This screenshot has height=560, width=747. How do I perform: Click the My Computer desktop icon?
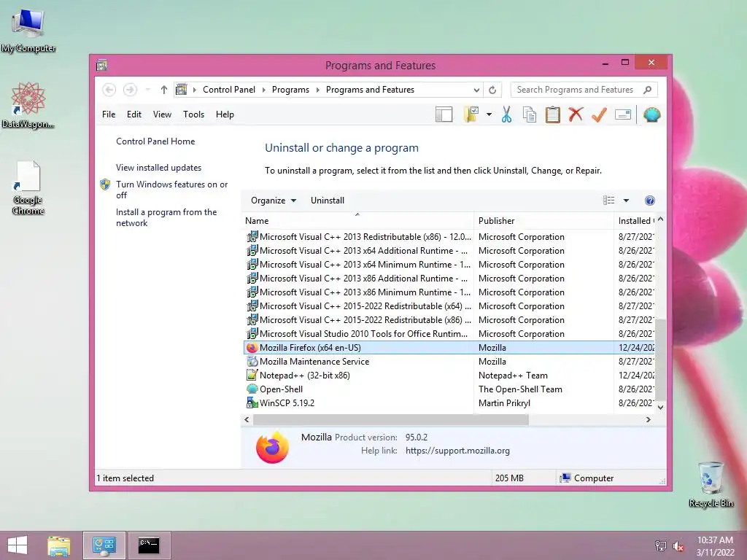point(28,31)
